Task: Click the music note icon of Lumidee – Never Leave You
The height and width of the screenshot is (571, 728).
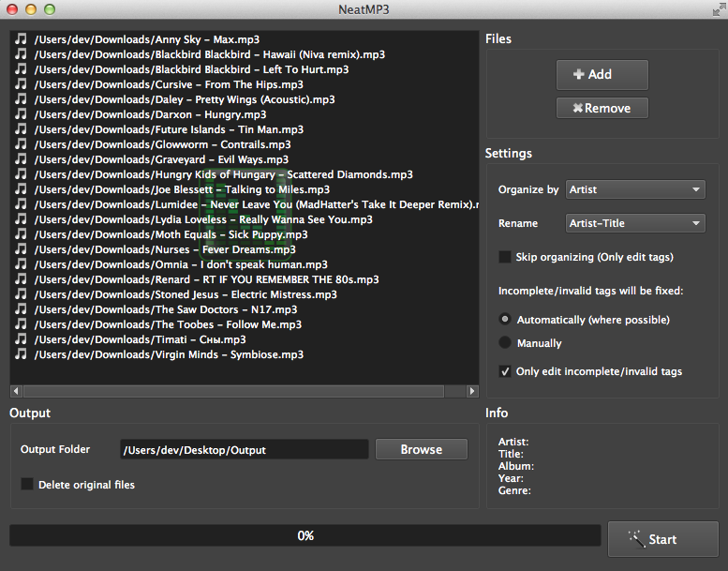Action: point(21,204)
